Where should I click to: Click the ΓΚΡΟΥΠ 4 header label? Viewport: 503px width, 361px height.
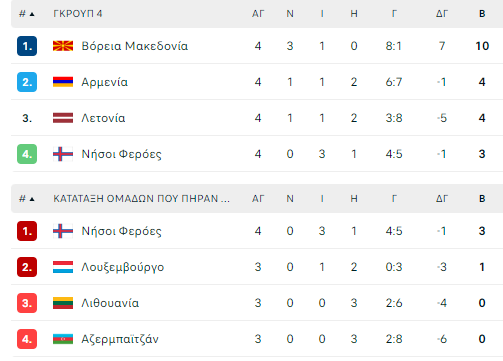coord(78,14)
